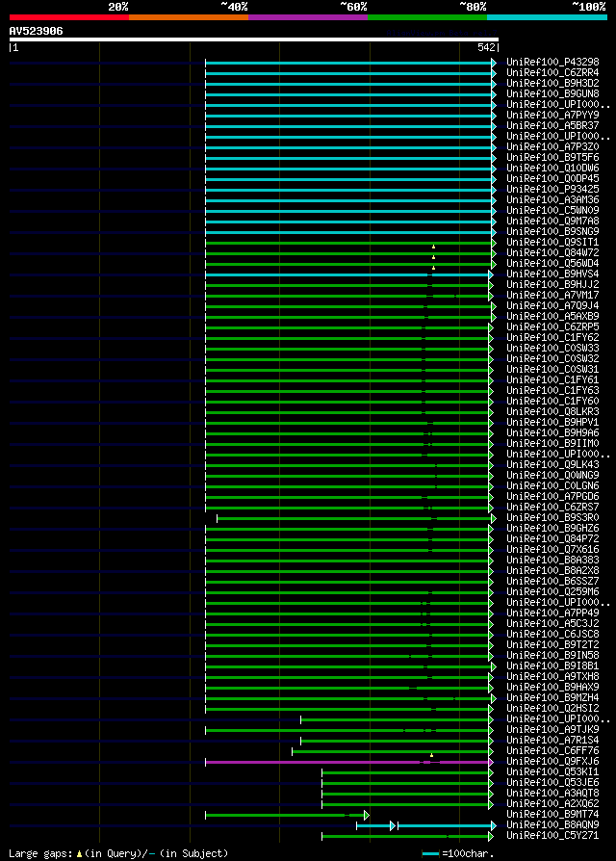
Task: Open hit UniRef100_P43298
Action: click(x=552, y=62)
